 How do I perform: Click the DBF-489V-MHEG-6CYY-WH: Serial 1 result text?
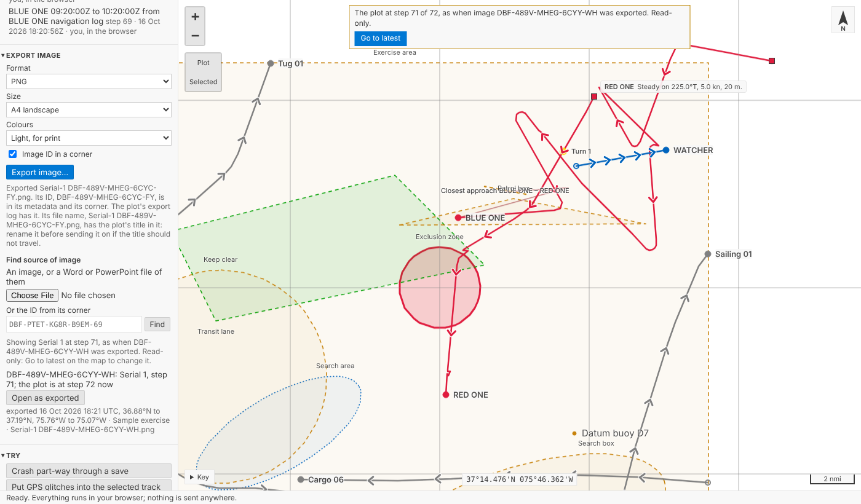pyautogui.click(x=87, y=379)
